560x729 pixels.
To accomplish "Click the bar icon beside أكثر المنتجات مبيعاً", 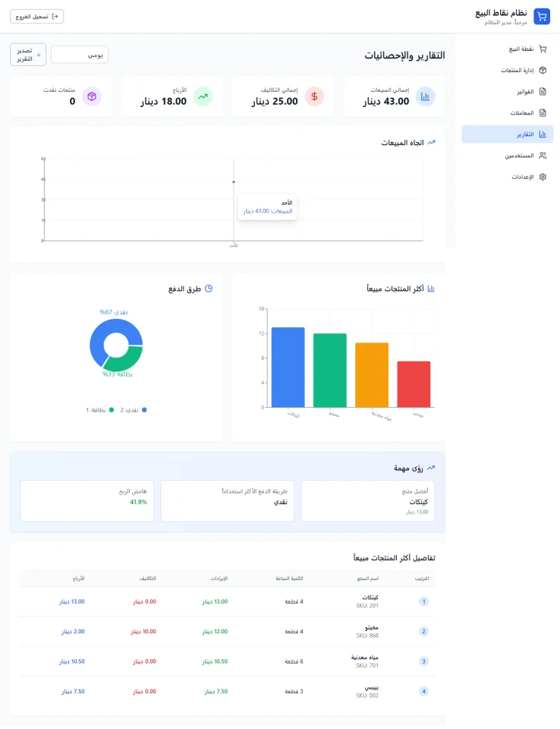I will tap(431, 289).
